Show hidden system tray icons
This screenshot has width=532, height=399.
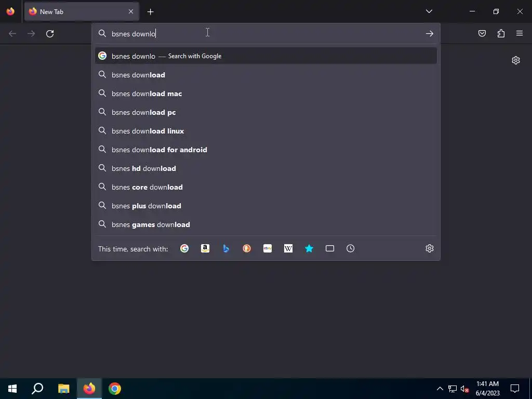440,389
